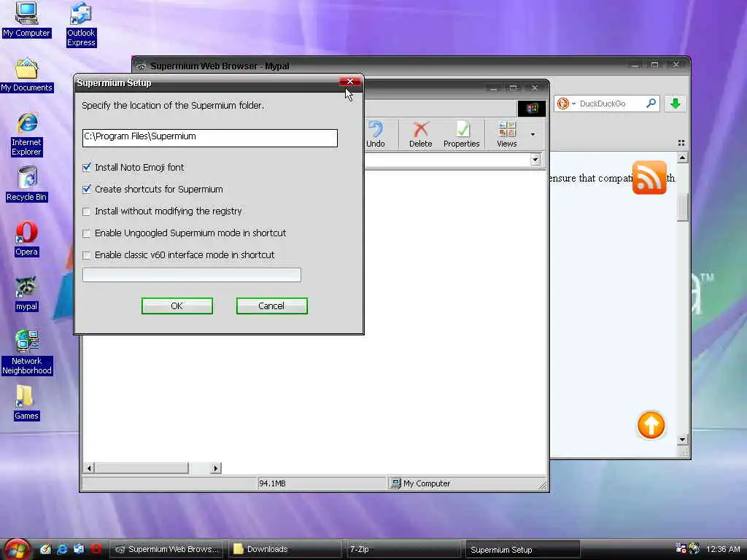747x560 pixels.
Task: Click search magnifier in DuckDuckGo box
Action: pyautogui.click(x=651, y=103)
